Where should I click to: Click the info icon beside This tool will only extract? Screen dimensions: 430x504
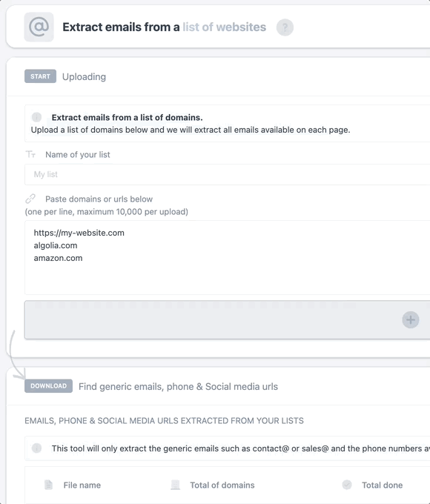pyautogui.click(x=36, y=448)
